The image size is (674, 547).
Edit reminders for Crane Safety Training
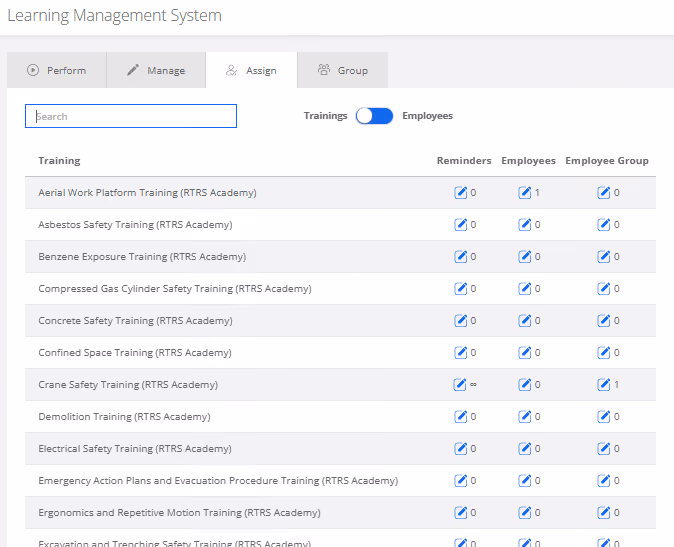point(460,385)
